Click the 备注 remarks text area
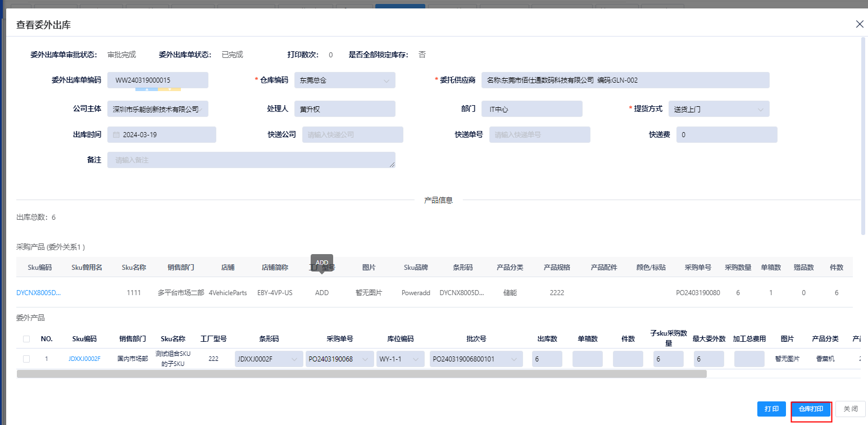868x425 pixels. click(251, 160)
